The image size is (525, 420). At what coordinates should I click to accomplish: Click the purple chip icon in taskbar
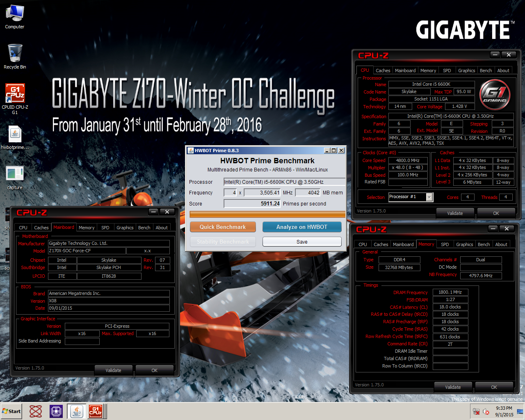[x=56, y=411]
